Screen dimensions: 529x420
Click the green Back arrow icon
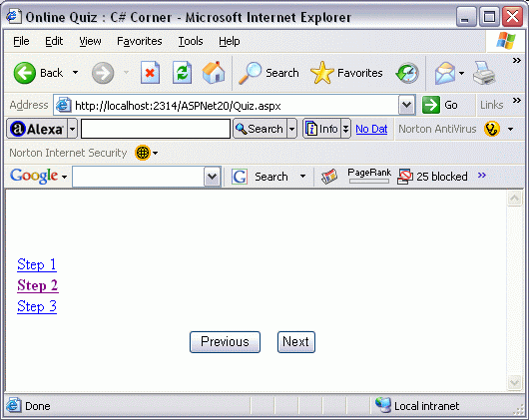(x=24, y=73)
